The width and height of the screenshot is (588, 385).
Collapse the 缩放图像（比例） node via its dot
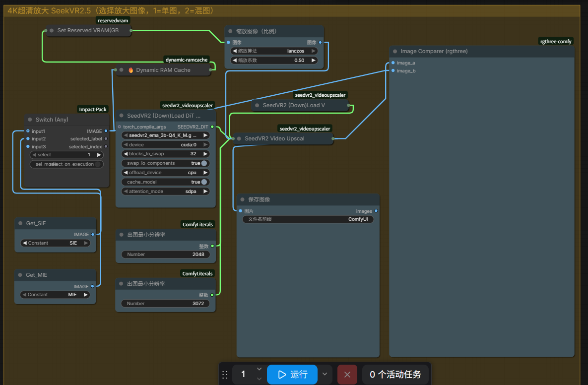pyautogui.click(x=230, y=31)
